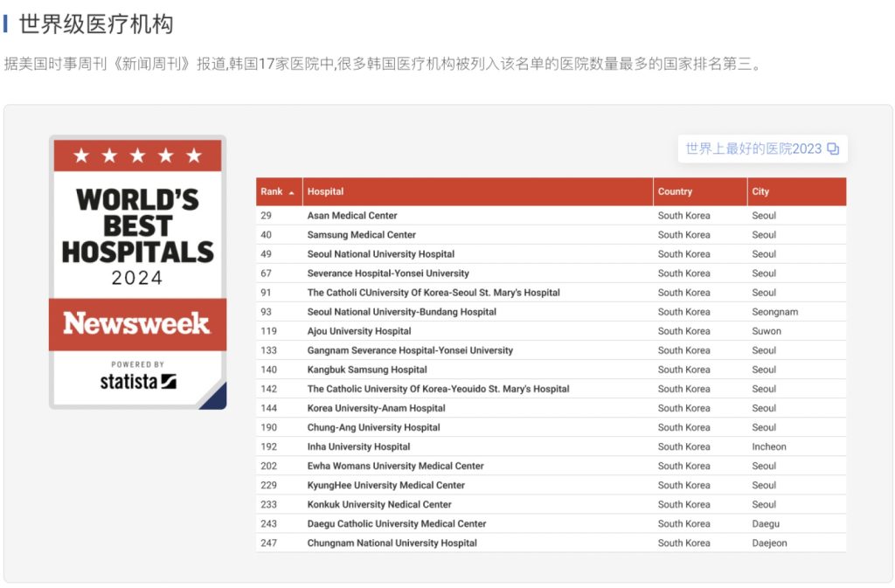Select the Korea-Seoul St. Mary's Hospital entry
Image resolution: width=895 pixels, height=588 pixels.
[434, 293]
